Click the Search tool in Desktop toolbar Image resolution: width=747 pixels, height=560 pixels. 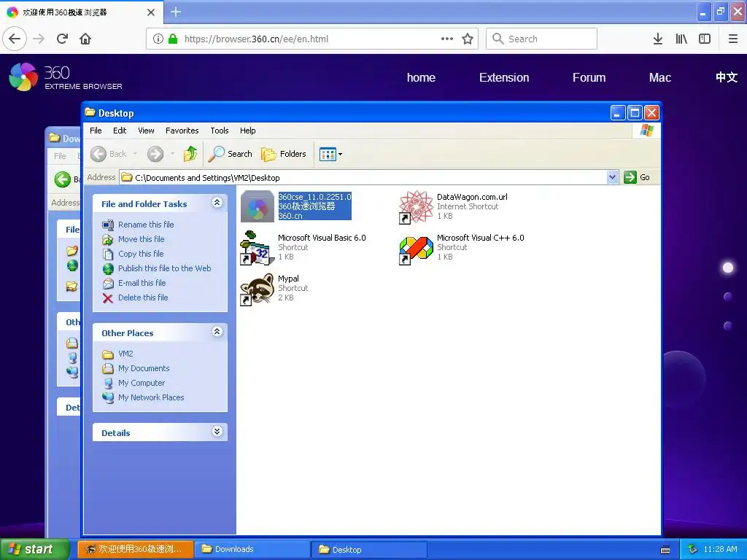231,154
